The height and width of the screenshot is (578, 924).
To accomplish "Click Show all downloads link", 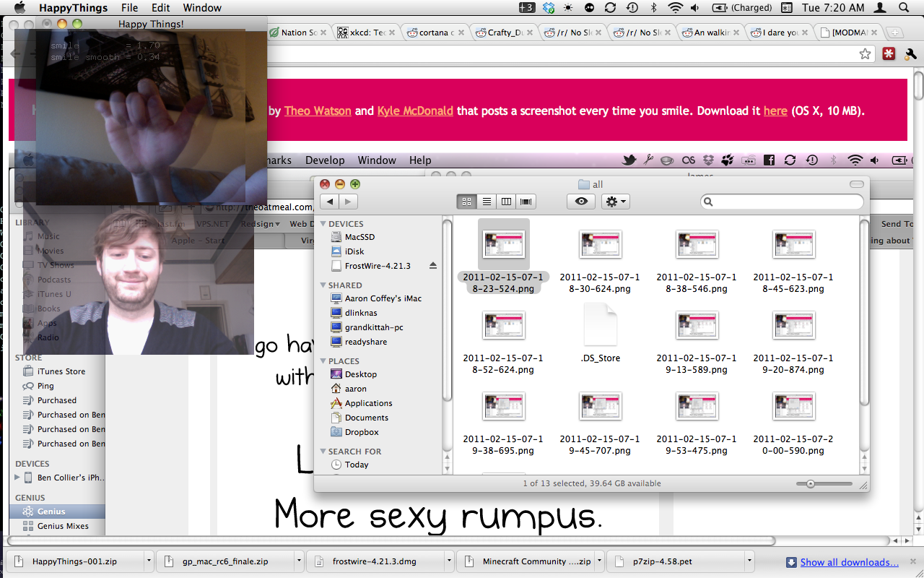I will click(849, 562).
